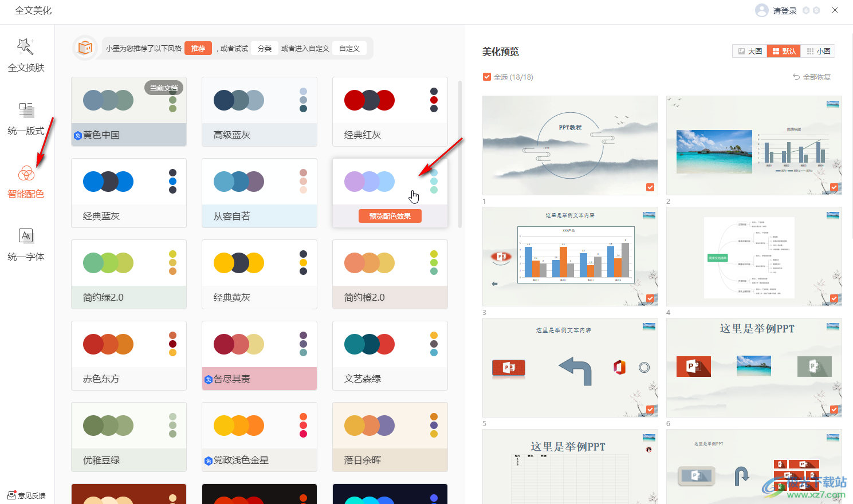Uncheck slide 3 preview checkbox
The image size is (853, 504).
650,298
